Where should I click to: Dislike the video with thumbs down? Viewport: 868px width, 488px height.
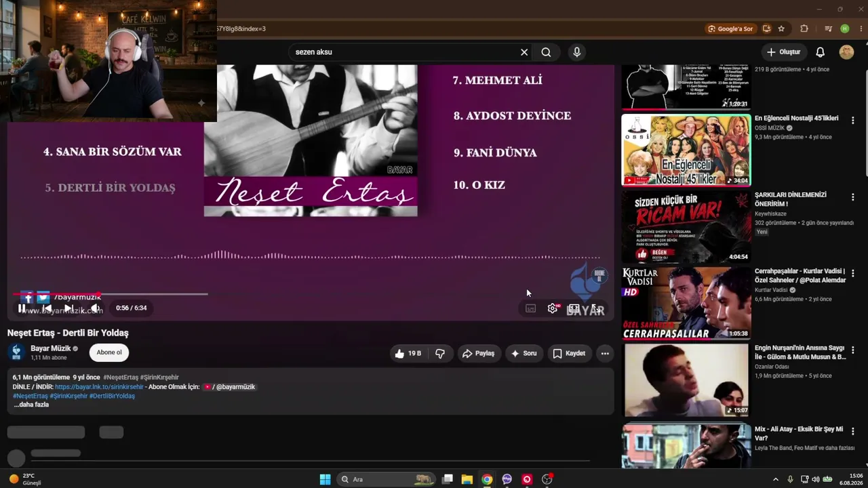[440, 353]
